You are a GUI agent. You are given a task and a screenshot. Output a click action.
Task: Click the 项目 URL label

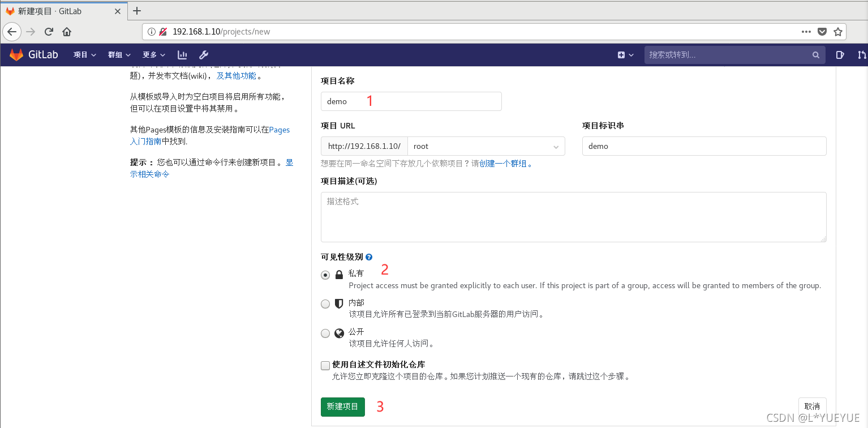click(x=338, y=126)
